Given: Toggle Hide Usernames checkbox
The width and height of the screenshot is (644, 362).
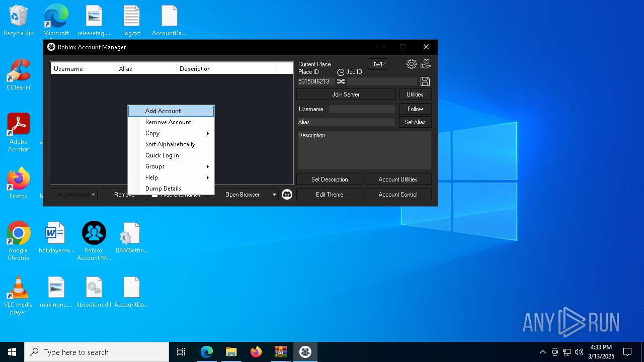Looking at the screenshot, I should [155, 195].
